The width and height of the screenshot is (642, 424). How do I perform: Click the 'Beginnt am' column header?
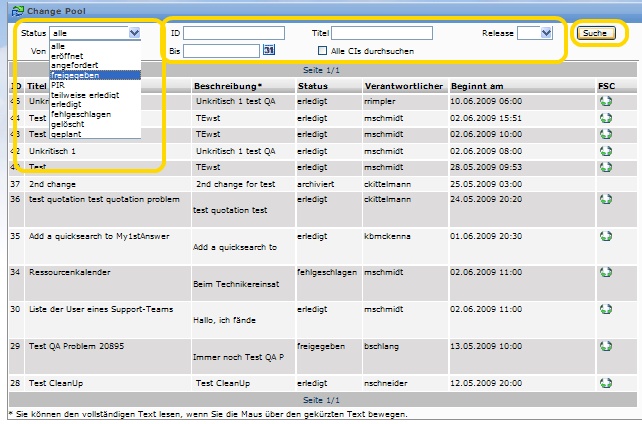pyautogui.click(x=477, y=86)
